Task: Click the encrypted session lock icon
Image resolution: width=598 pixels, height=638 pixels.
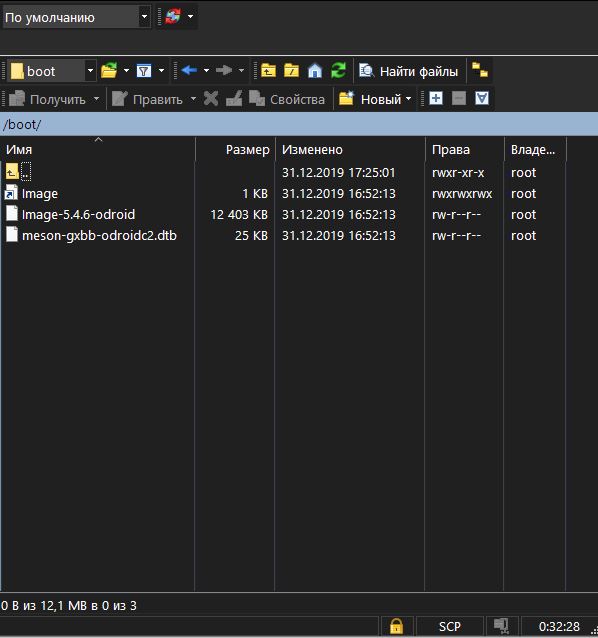Action: coord(396,626)
